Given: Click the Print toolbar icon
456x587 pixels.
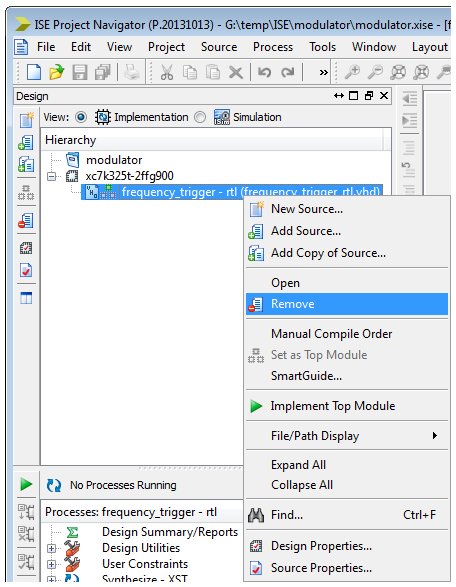Looking at the screenshot, I should point(131,72).
